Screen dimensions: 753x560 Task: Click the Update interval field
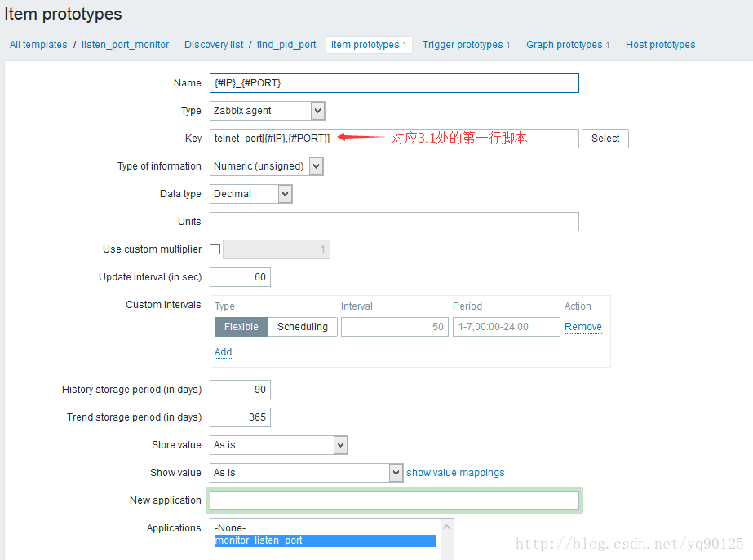(240, 277)
